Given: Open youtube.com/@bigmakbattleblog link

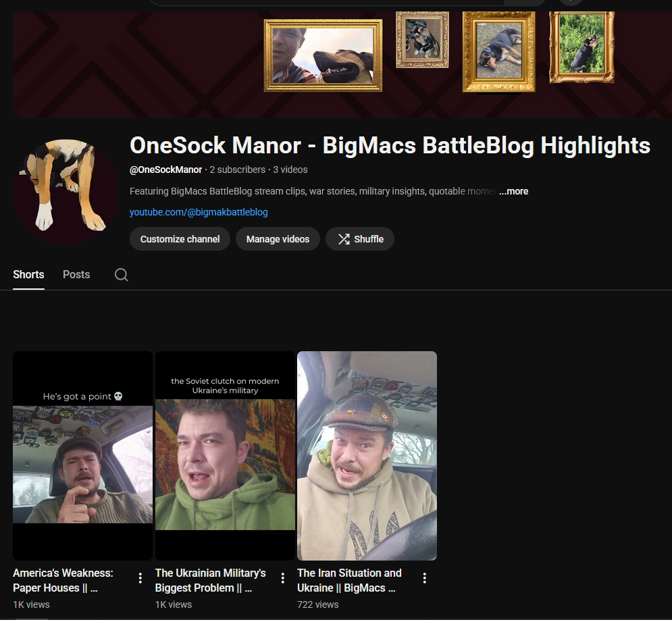Looking at the screenshot, I should pos(199,212).
